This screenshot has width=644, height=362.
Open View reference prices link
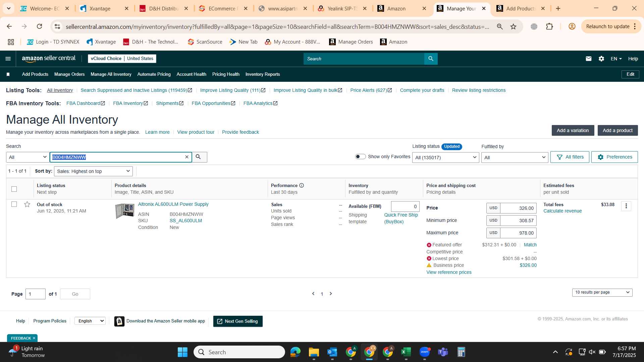click(449, 272)
